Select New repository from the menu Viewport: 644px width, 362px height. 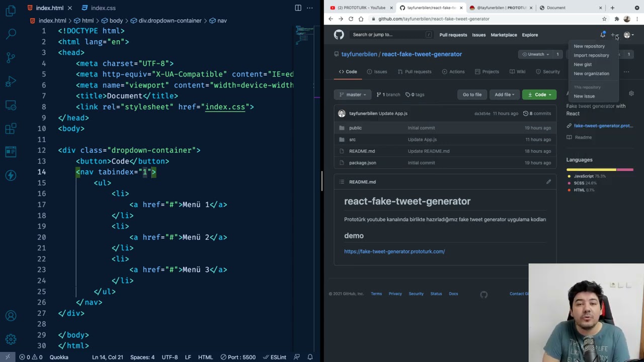pyautogui.click(x=589, y=46)
